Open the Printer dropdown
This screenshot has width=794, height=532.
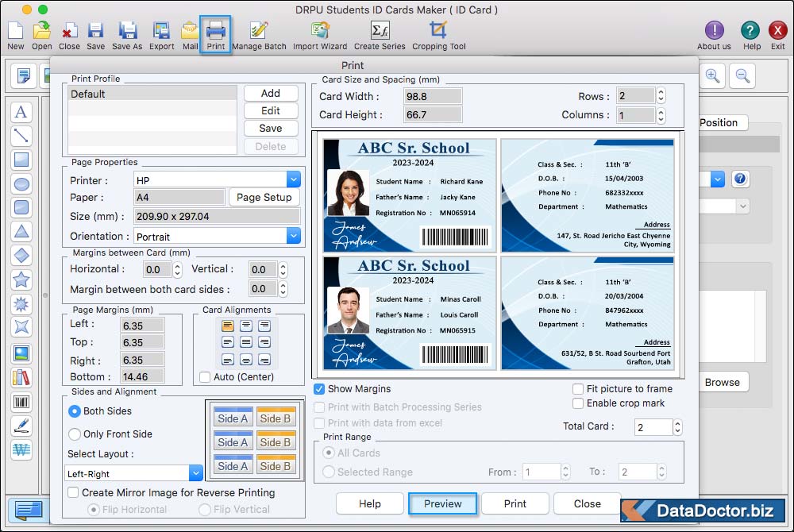294,179
